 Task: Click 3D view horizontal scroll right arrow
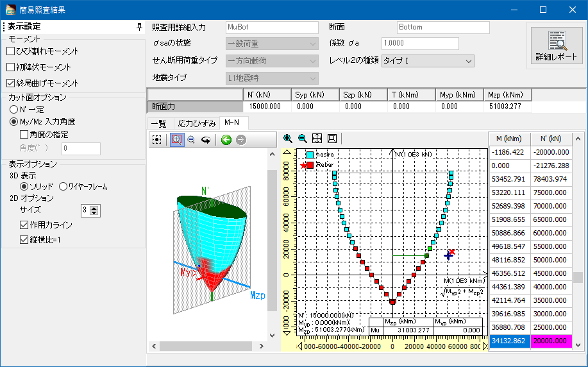click(262, 346)
